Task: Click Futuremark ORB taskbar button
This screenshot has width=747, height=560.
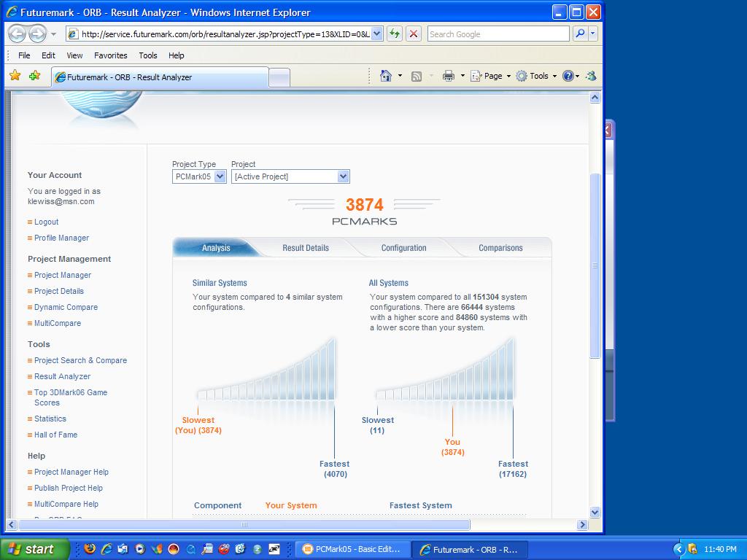Action: point(469,550)
